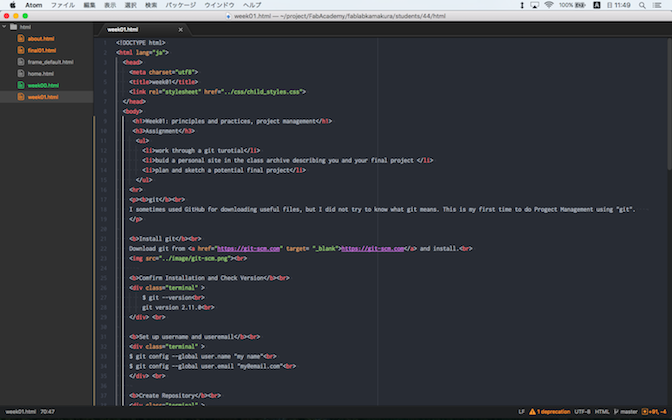Click the final01.html file icon

[21, 50]
